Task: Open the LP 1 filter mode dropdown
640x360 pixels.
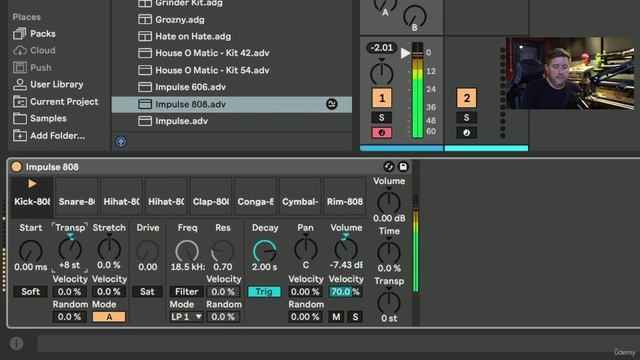Action: click(x=187, y=317)
